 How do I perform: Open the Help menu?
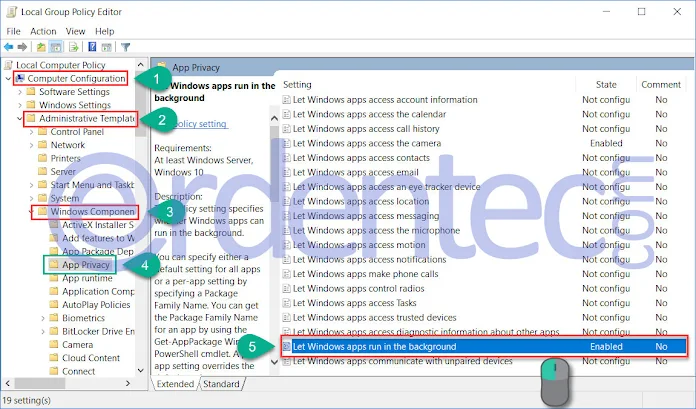click(104, 31)
